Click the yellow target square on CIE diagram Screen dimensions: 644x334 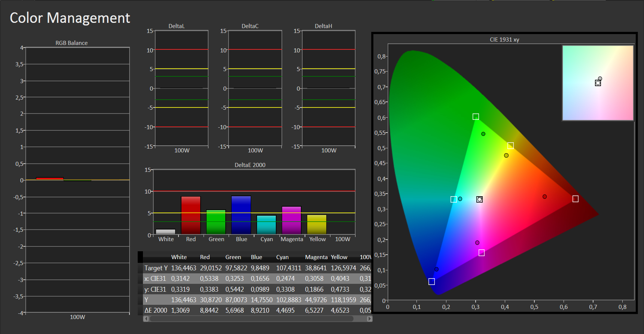510,146
